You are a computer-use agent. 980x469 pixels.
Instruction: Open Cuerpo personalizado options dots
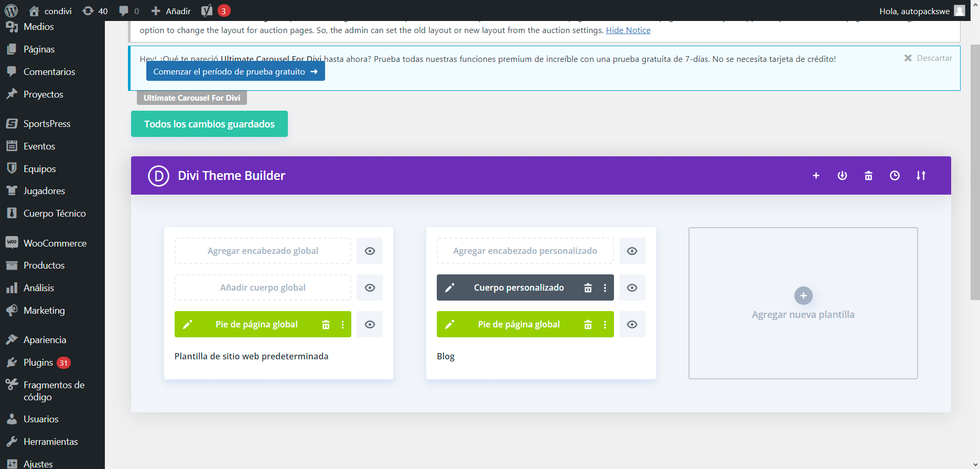click(605, 287)
